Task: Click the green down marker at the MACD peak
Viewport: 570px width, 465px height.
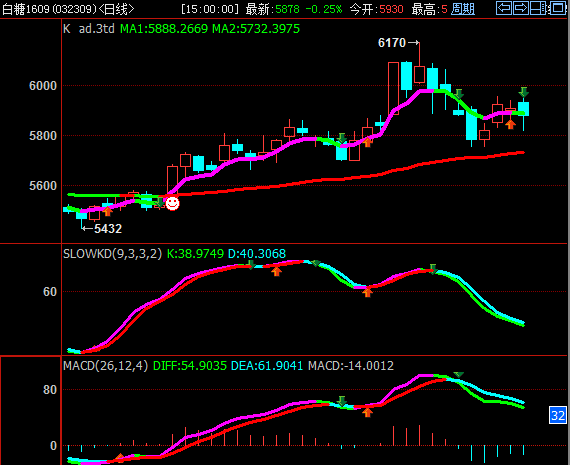Action: 458,375
